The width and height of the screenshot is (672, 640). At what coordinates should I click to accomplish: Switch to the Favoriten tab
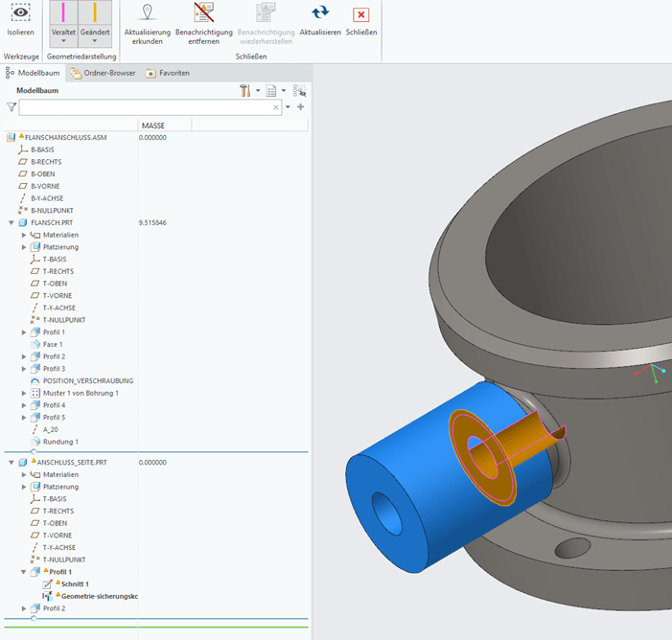pos(168,73)
